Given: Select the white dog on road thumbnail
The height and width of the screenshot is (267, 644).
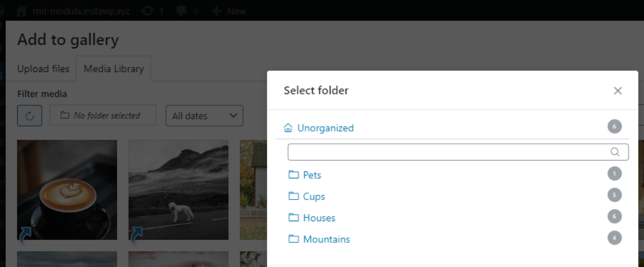Looking at the screenshot, I should tap(178, 190).
